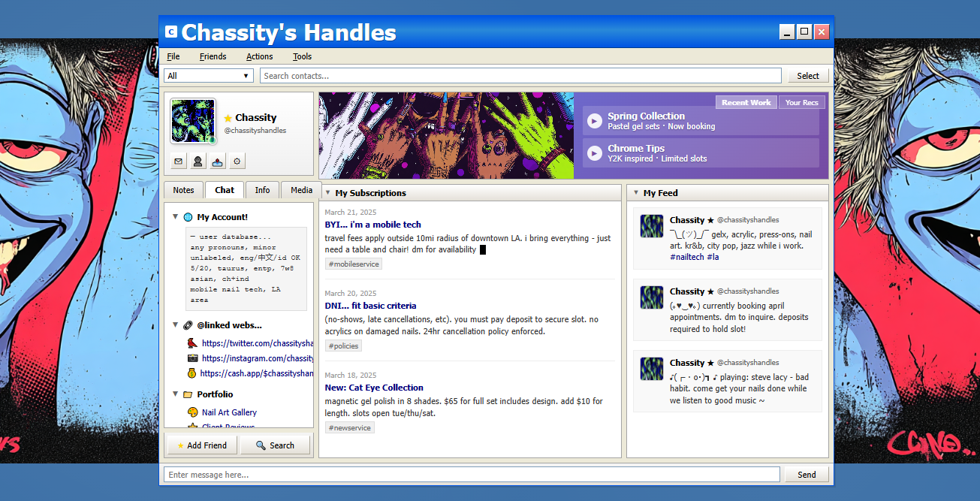This screenshot has width=980, height=501.
Task: Click the upload tray icon under profile
Action: click(x=218, y=161)
